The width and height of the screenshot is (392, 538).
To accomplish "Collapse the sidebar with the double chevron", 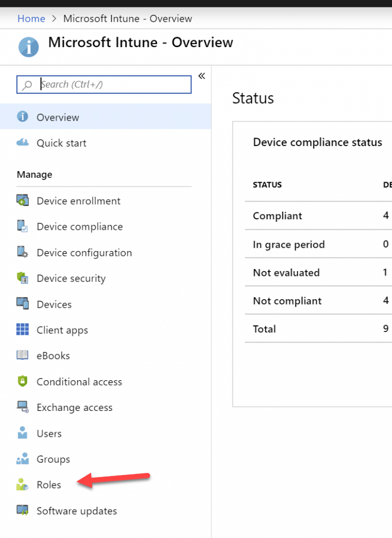I will coord(201,76).
